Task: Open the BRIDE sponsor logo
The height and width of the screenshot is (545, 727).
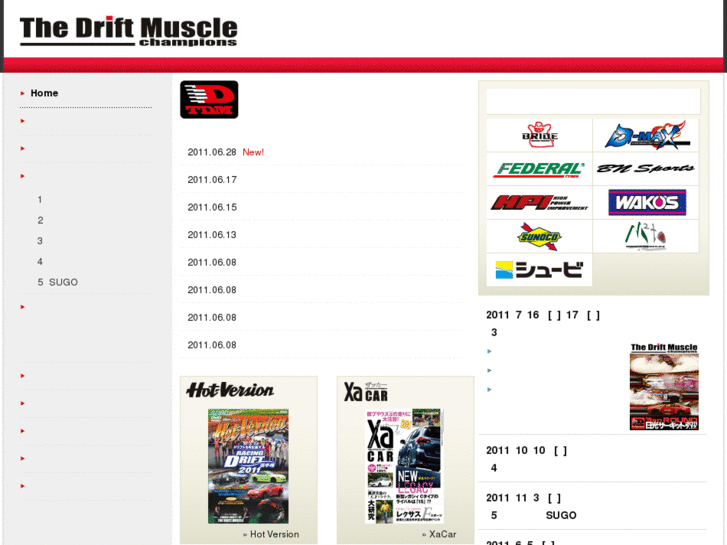Action: coord(539,135)
